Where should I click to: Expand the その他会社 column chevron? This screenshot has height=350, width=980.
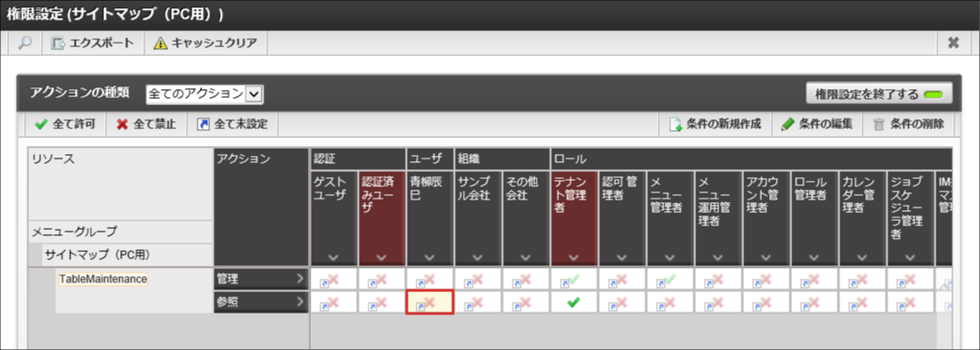526,256
